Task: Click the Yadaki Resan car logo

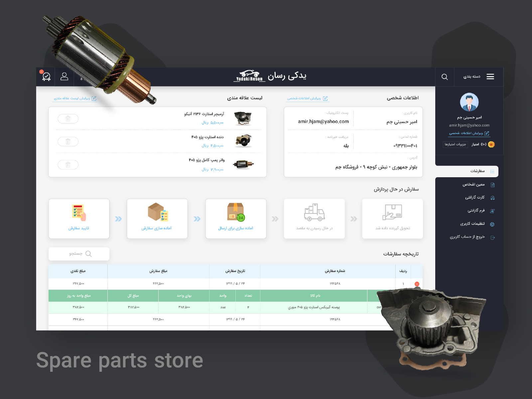Action: (x=249, y=76)
